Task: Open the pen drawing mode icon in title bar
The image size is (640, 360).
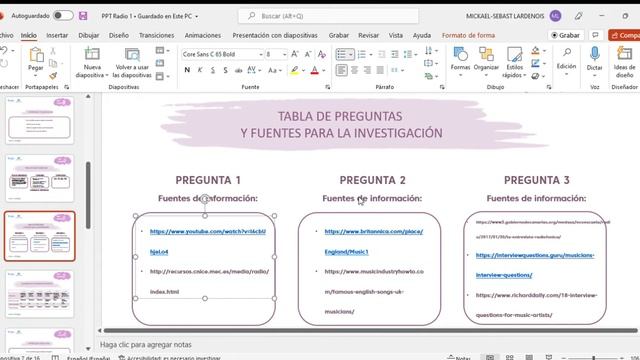Action: click(x=578, y=16)
